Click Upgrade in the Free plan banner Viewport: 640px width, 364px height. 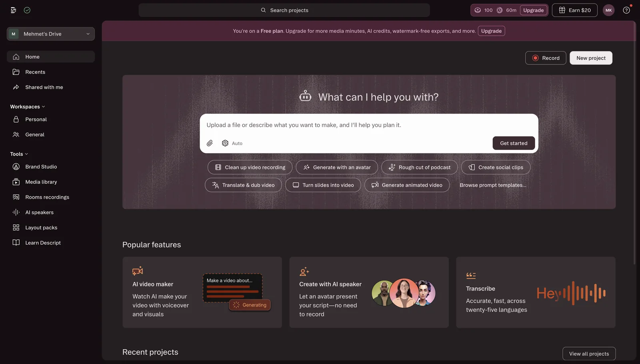[x=491, y=31]
